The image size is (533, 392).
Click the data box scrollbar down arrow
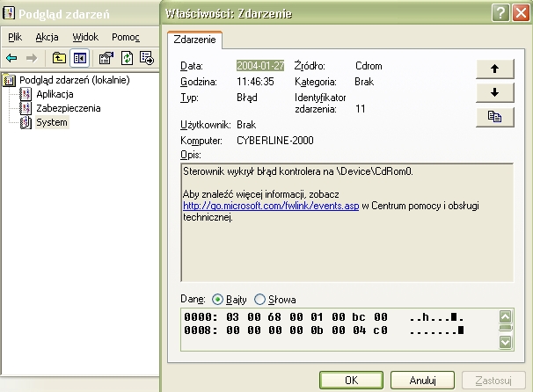click(x=506, y=342)
